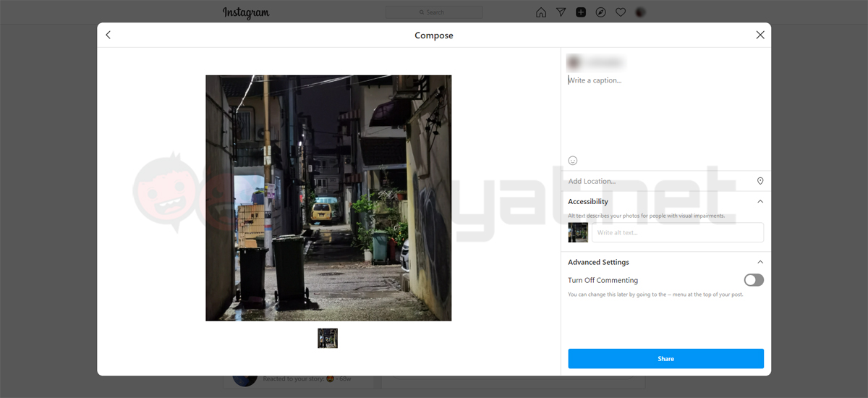Viewport: 868px width, 398px height.
Task: Click the Turn Off Commenting label
Action: (x=603, y=280)
